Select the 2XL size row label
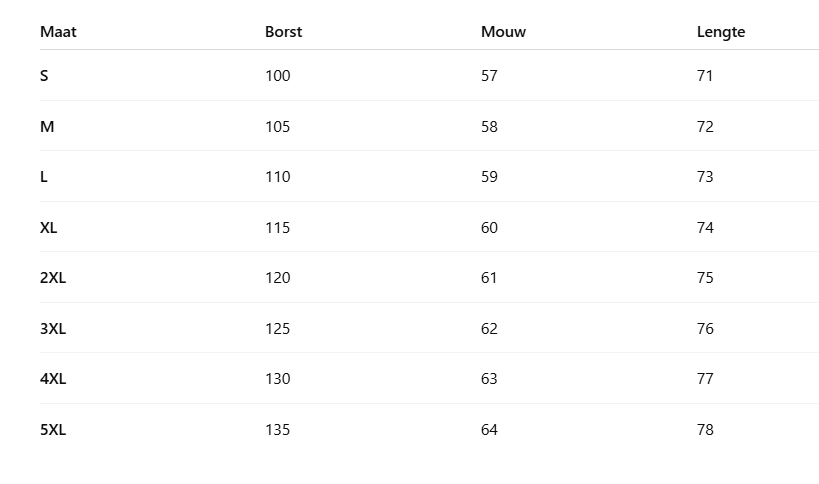Viewport: 819px width, 484px height. pyautogui.click(x=53, y=278)
